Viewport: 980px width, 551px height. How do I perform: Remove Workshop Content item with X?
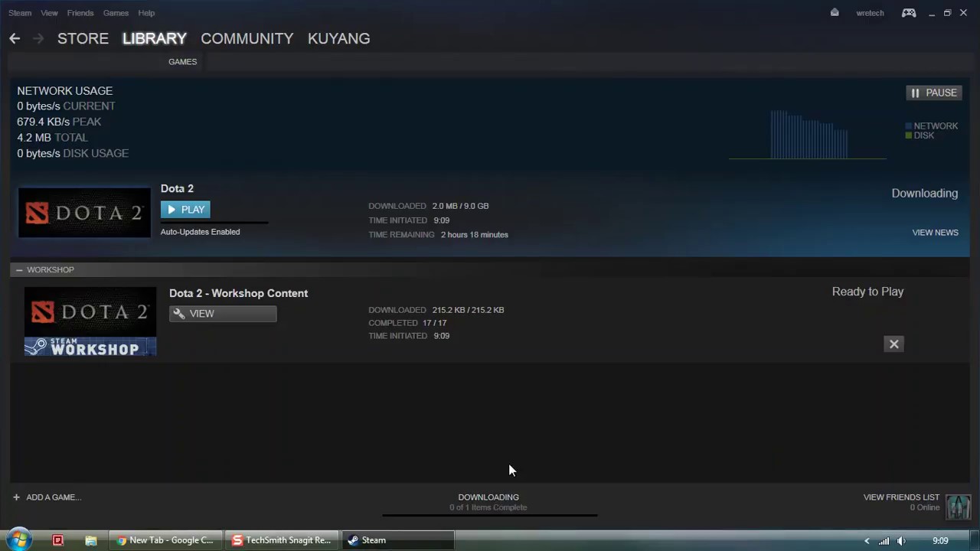[893, 344]
